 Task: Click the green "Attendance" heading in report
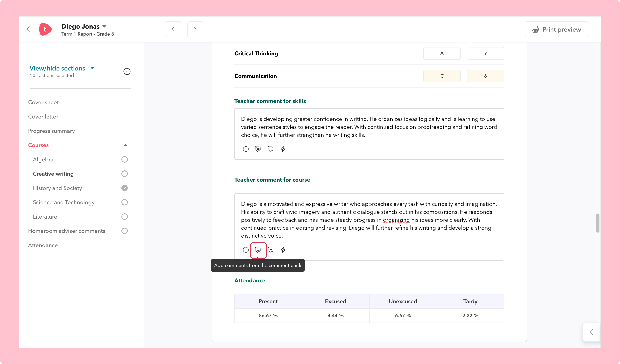point(250,281)
